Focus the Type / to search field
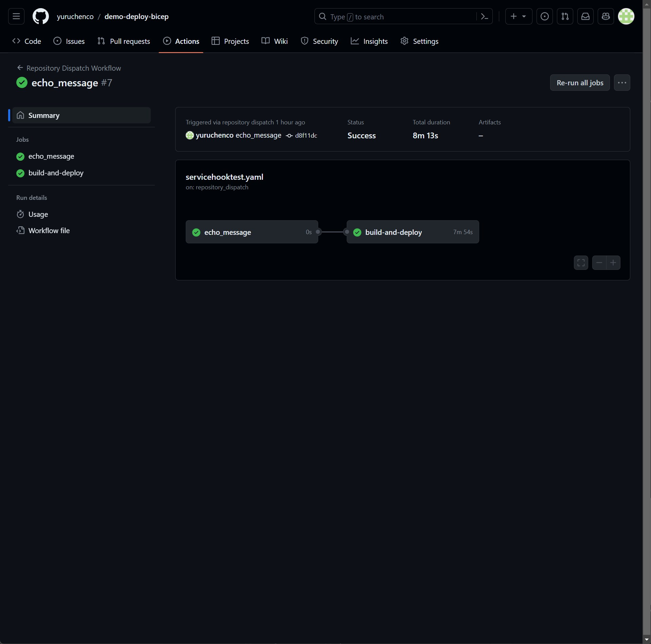Image resolution: width=651 pixels, height=644 pixels. point(403,16)
